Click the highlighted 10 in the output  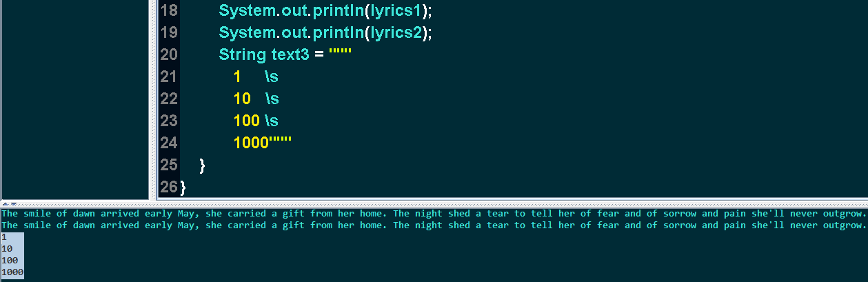click(7, 248)
